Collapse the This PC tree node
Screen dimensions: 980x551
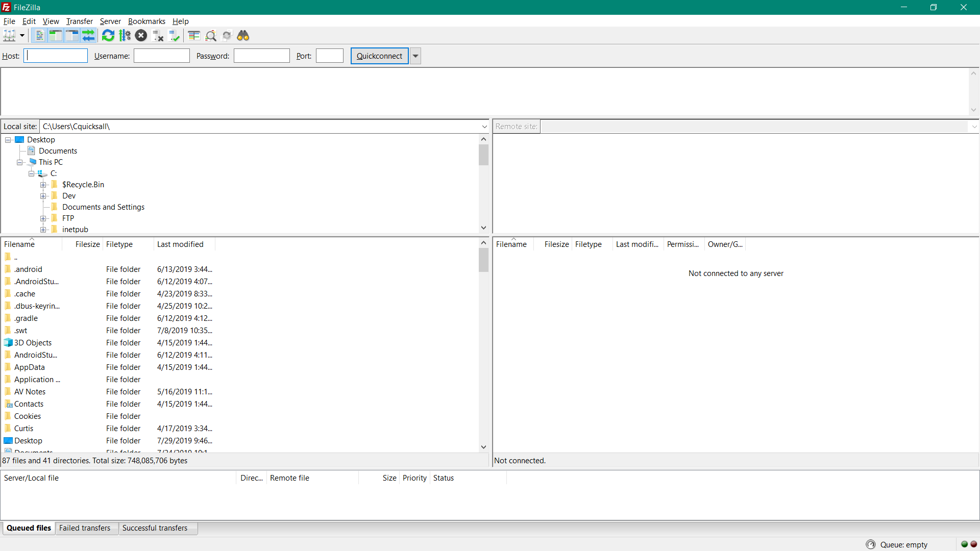point(20,162)
